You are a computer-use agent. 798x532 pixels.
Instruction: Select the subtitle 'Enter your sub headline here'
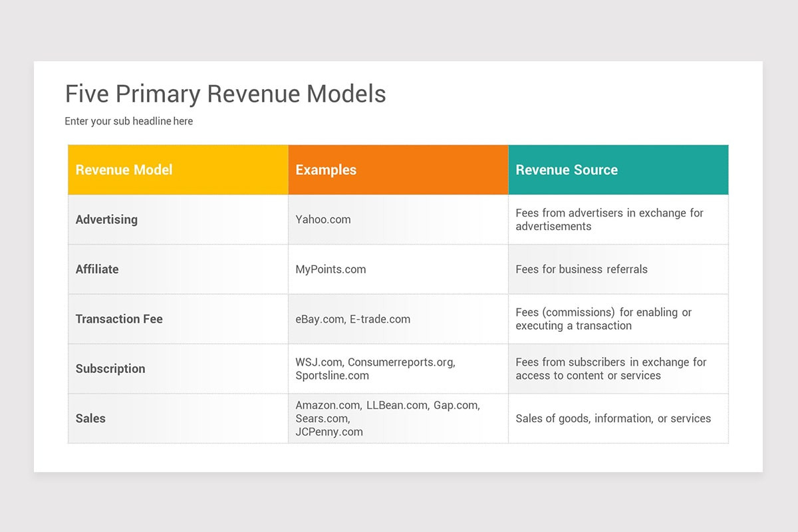128,121
